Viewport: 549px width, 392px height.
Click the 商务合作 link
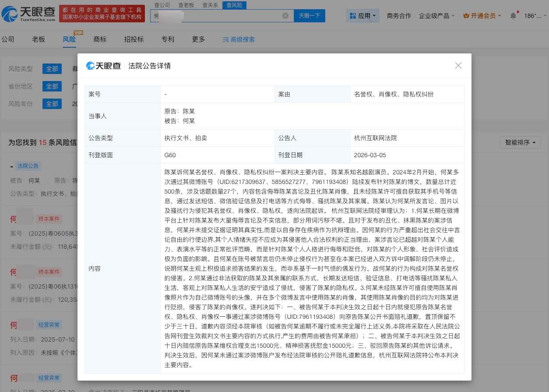click(398, 15)
